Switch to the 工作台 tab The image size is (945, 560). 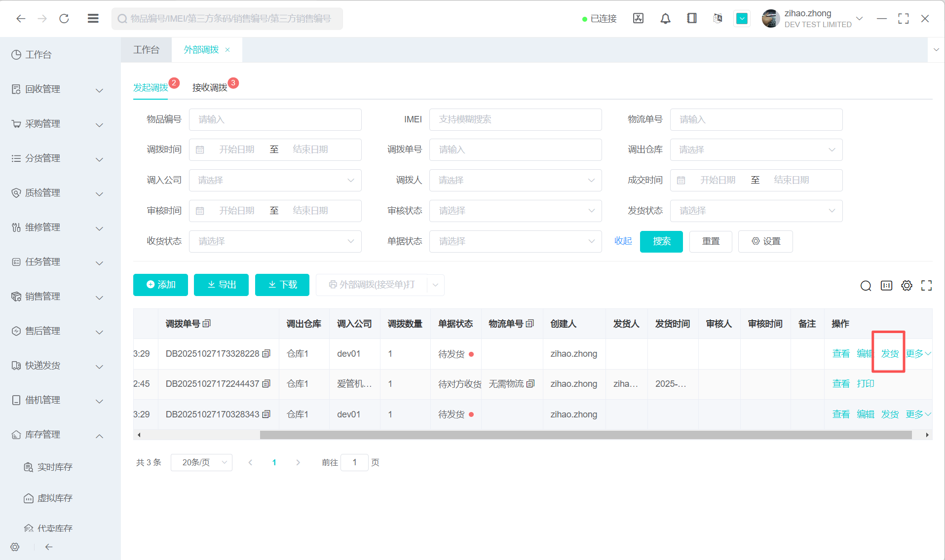[x=146, y=50]
